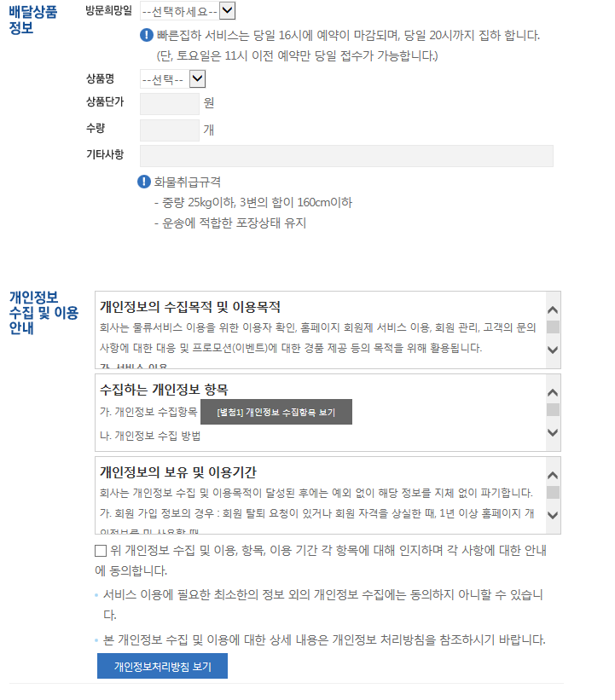Click the blue info icon beside 빠른집하 notice

(147, 35)
